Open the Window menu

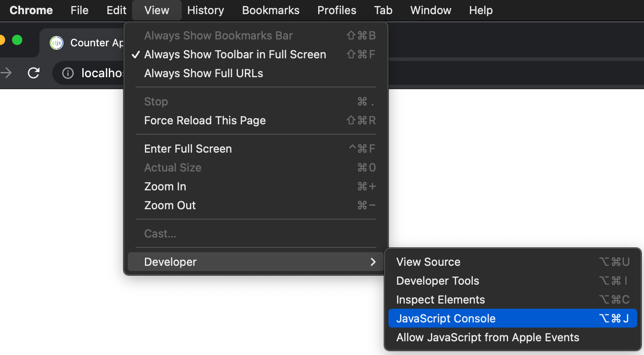[430, 10]
